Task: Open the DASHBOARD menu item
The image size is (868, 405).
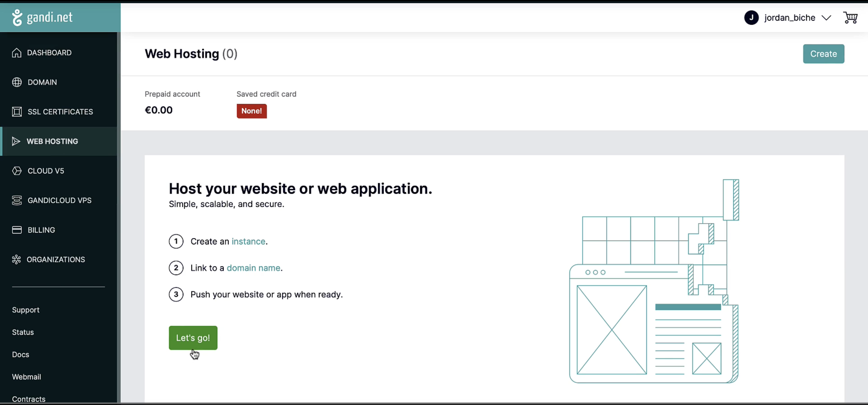Action: click(x=59, y=53)
